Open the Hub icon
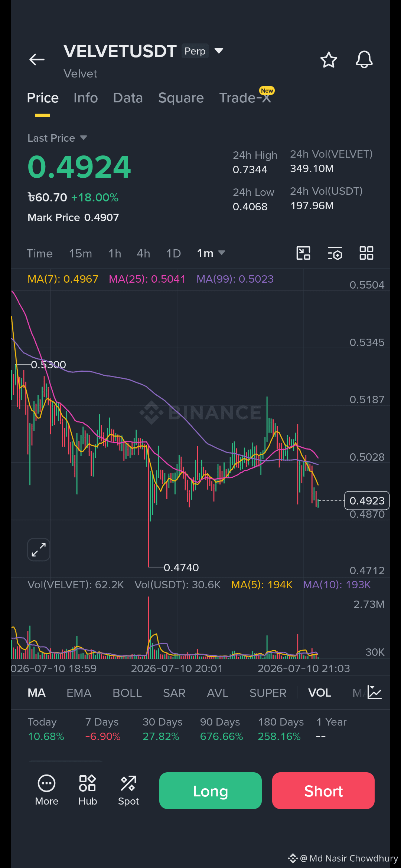 pos(88,790)
